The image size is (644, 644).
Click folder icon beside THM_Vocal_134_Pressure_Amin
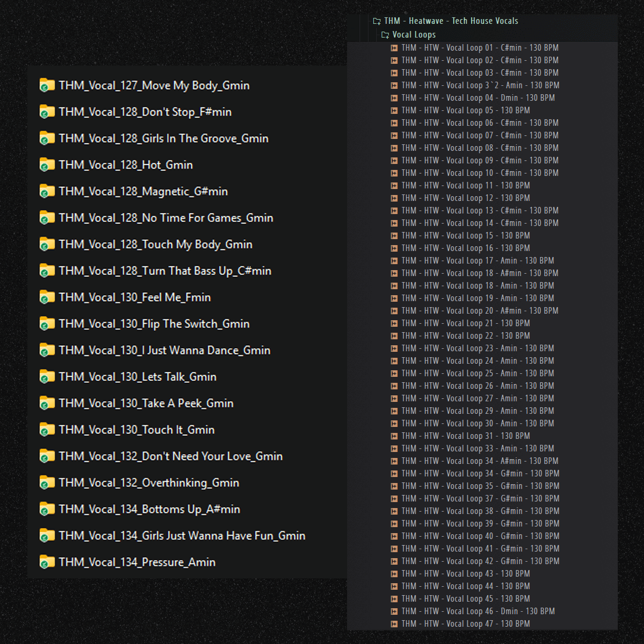pyautogui.click(x=47, y=562)
